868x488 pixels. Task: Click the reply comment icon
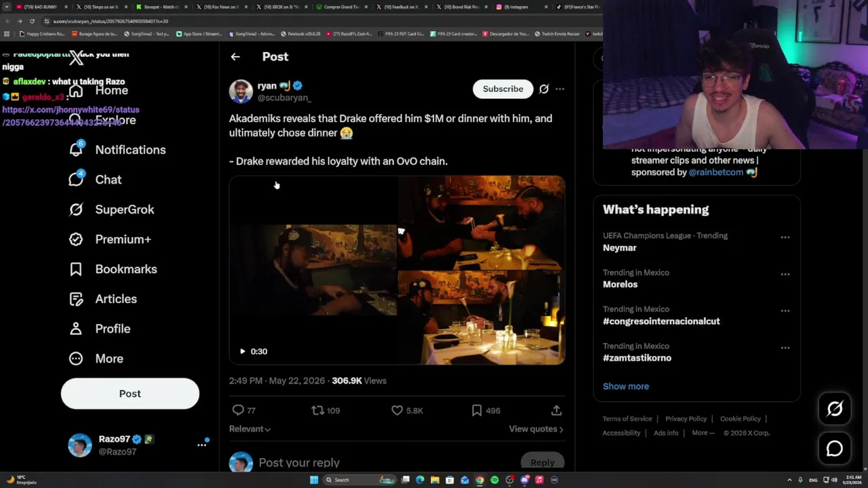coord(238,410)
